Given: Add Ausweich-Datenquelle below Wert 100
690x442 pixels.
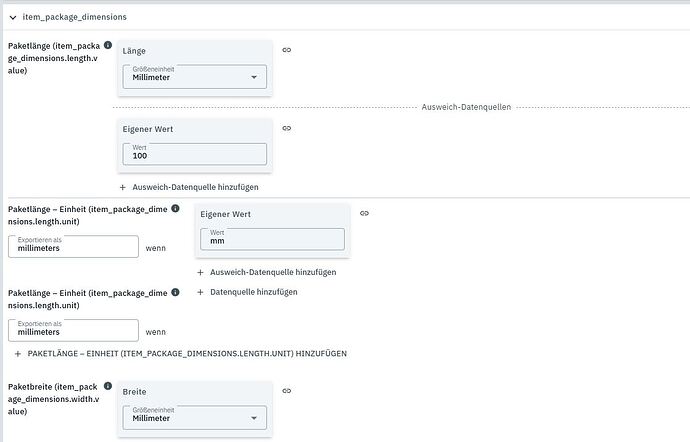Looking at the screenshot, I should coord(189,187).
